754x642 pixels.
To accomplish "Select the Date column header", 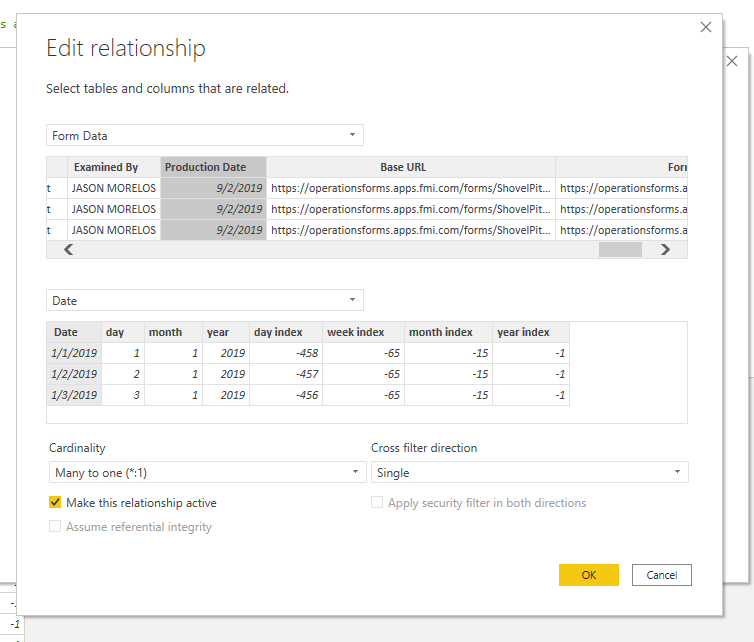I will point(74,332).
